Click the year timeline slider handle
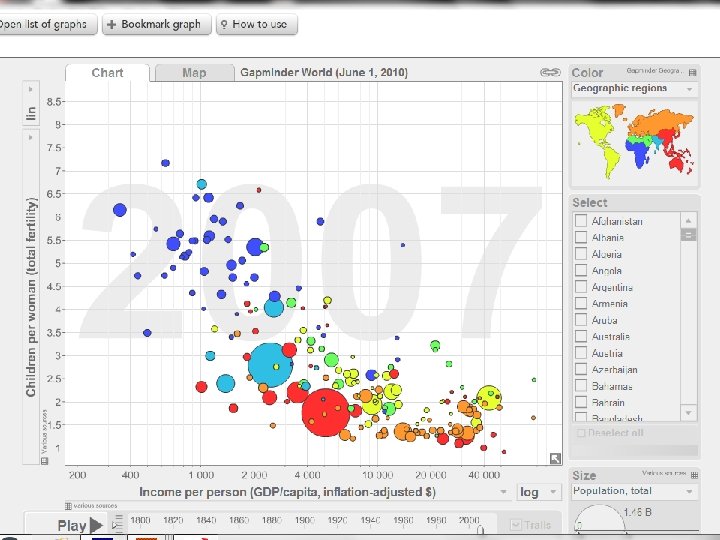 point(480,530)
